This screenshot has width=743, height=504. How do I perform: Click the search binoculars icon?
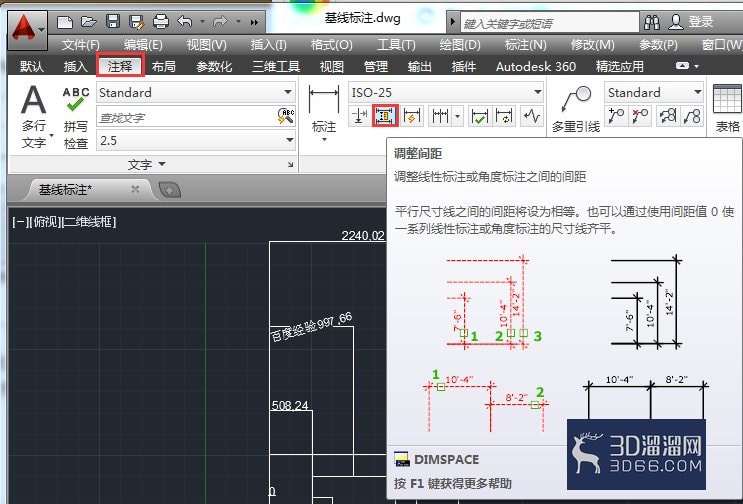click(x=652, y=22)
